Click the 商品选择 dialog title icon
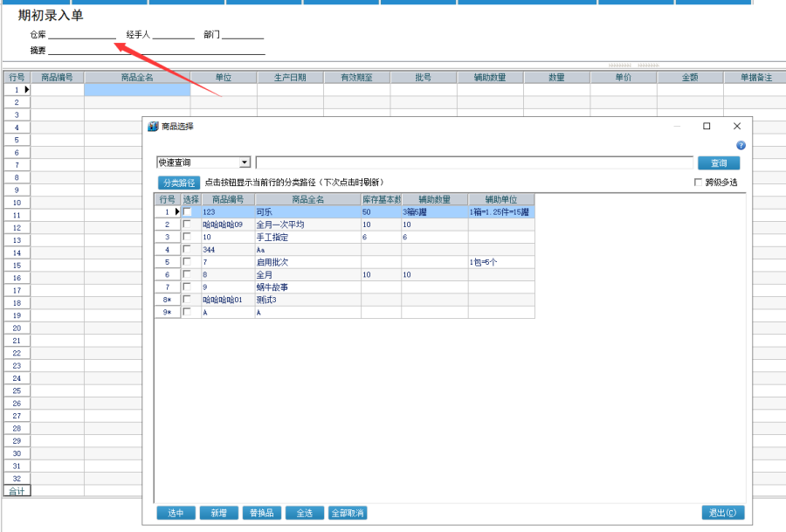This screenshot has width=786, height=532. pyautogui.click(x=153, y=127)
